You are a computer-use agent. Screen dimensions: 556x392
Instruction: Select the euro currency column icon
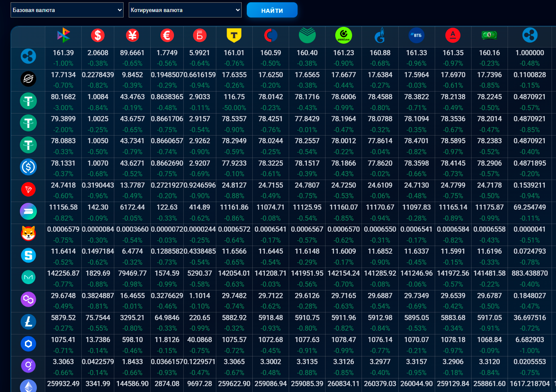pyautogui.click(x=167, y=35)
